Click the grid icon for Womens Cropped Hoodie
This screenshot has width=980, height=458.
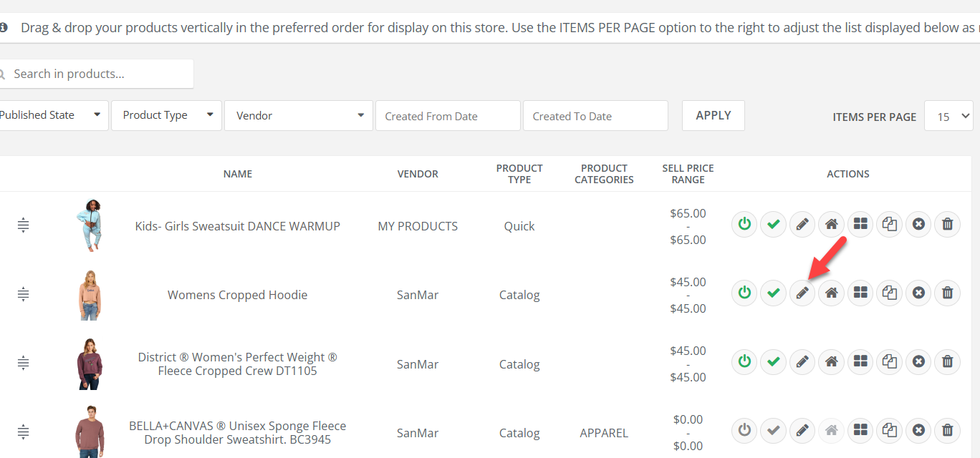(860, 293)
